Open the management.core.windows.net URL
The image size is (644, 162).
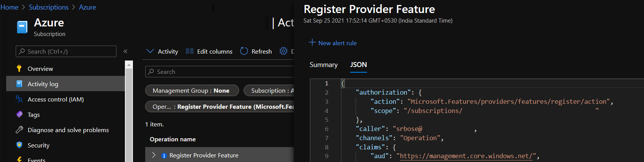[x=466, y=156]
